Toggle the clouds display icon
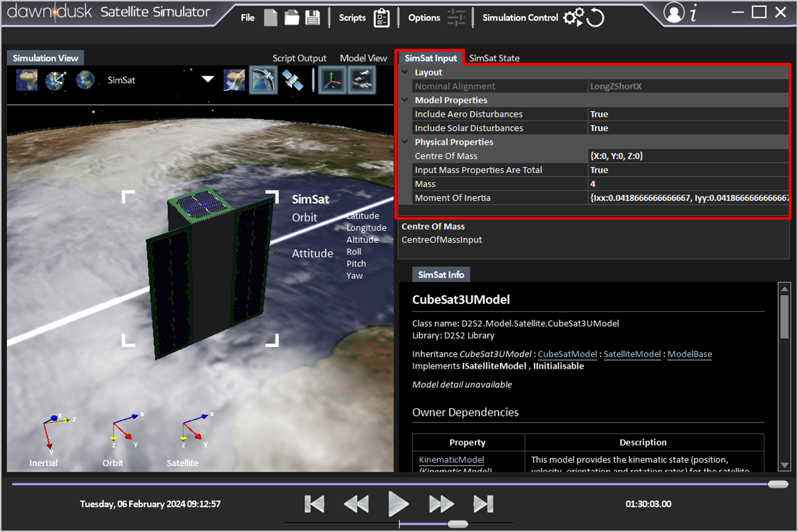 tap(362, 80)
